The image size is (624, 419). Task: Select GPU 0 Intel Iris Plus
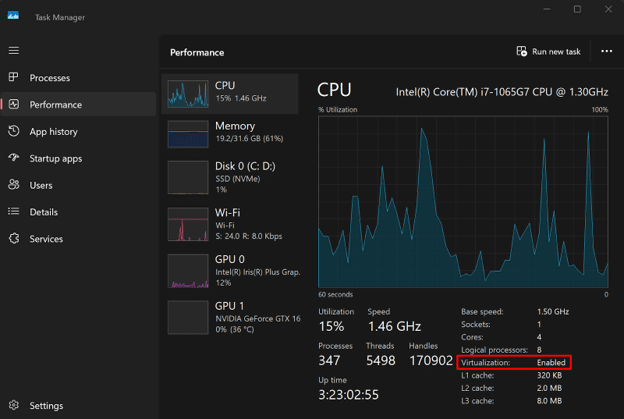click(x=188, y=270)
